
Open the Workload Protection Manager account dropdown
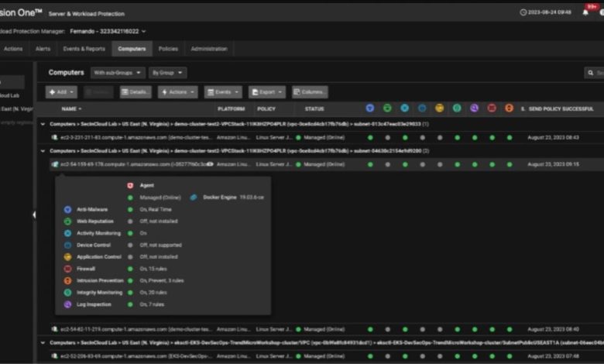[108, 31]
